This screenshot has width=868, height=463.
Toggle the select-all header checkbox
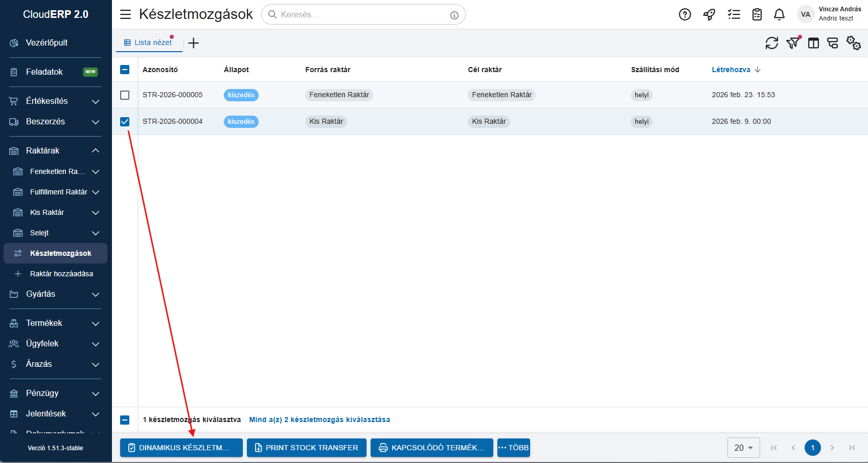pyautogui.click(x=125, y=70)
